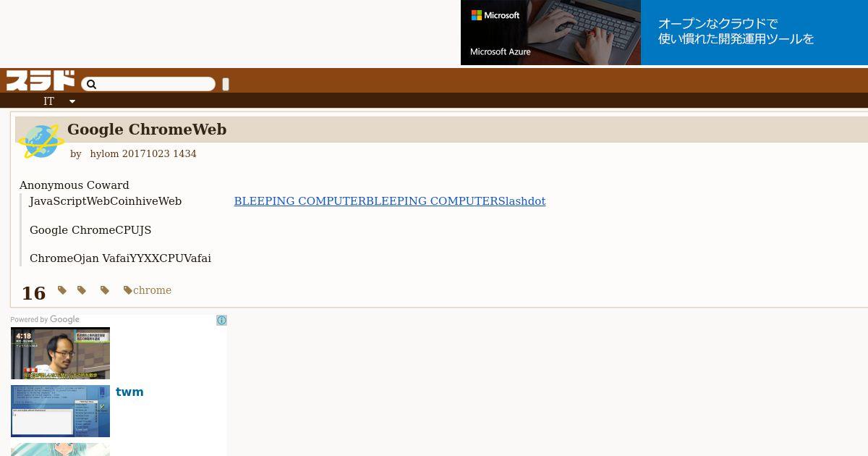Open the IT section menu
The image size is (868, 456).
click(48, 101)
